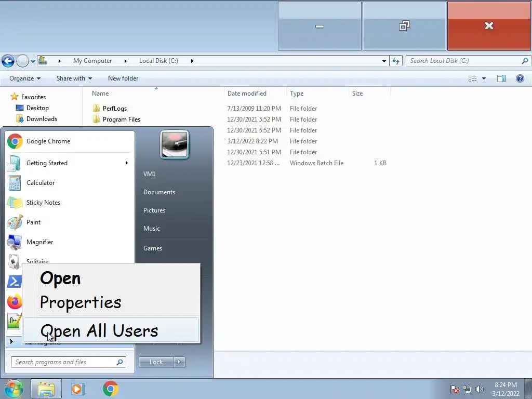Expand arrow after Local Disk (C:) breadcrumb
Viewport: 532px width, 399px height.
coord(192,61)
